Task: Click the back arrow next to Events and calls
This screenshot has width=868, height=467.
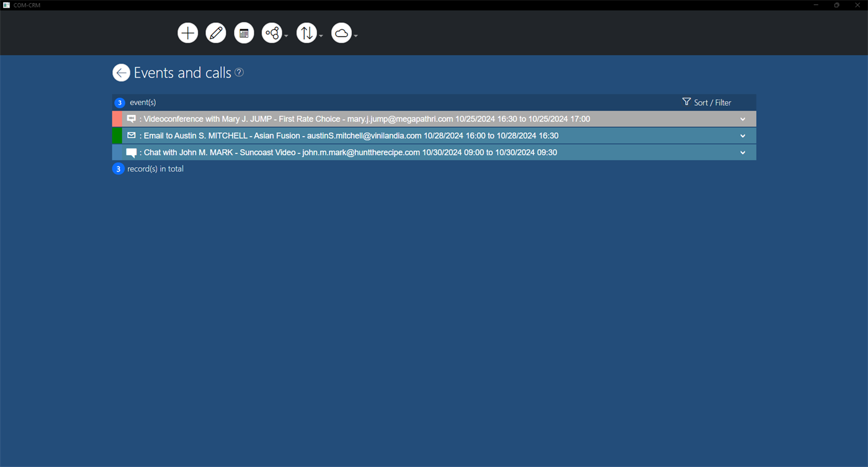Action: click(x=121, y=73)
